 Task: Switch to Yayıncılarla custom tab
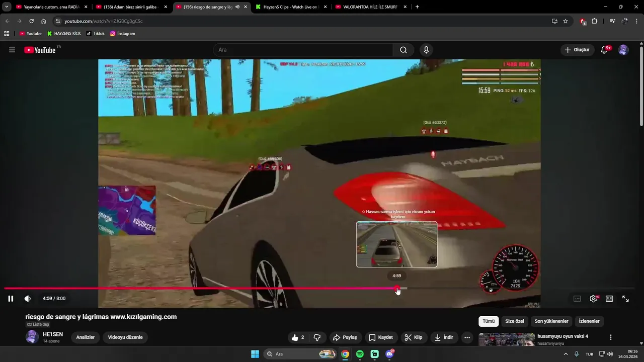tap(51, 7)
